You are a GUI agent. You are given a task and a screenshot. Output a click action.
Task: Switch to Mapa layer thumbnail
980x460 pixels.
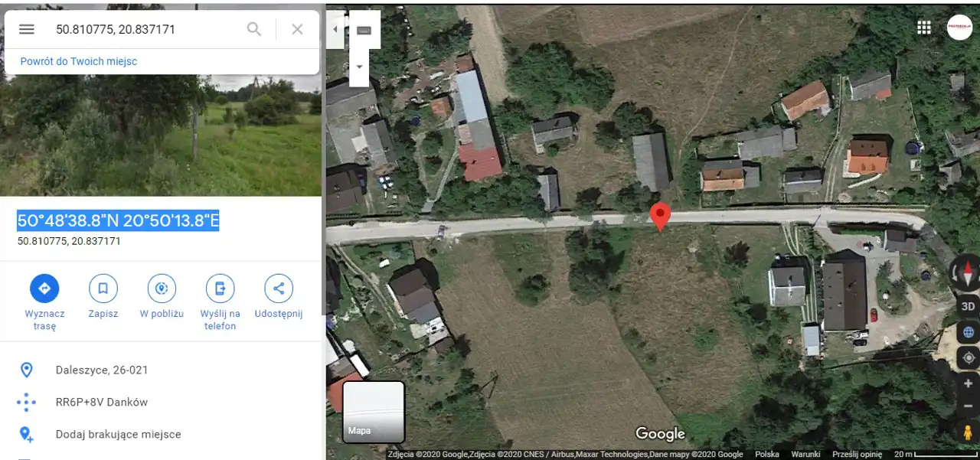tap(374, 412)
